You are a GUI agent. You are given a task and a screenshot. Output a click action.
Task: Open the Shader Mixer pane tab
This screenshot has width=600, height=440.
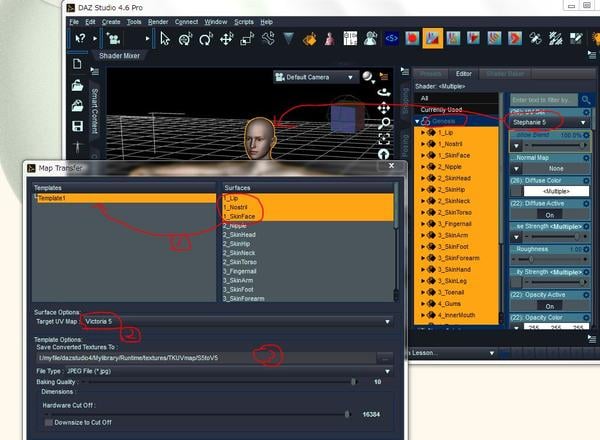pyautogui.click(x=119, y=56)
